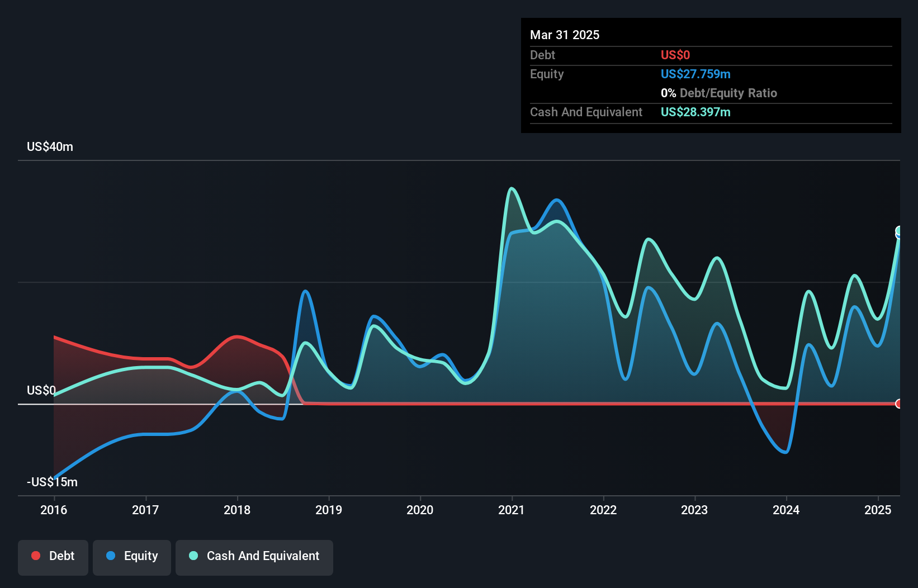Click the teal Cash And Equivalent legend dot
Viewport: 918px width, 588px height.
(193, 556)
